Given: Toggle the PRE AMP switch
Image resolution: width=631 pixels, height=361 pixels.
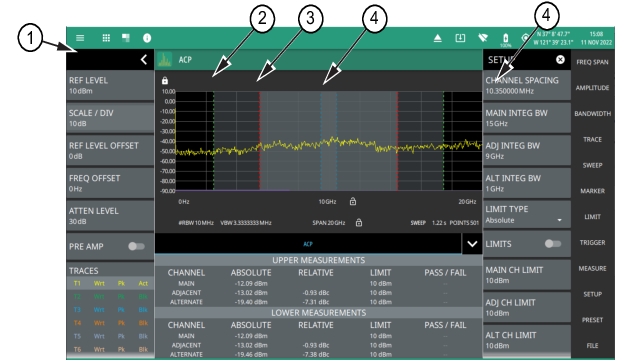Looking at the screenshot, I should [136, 246].
